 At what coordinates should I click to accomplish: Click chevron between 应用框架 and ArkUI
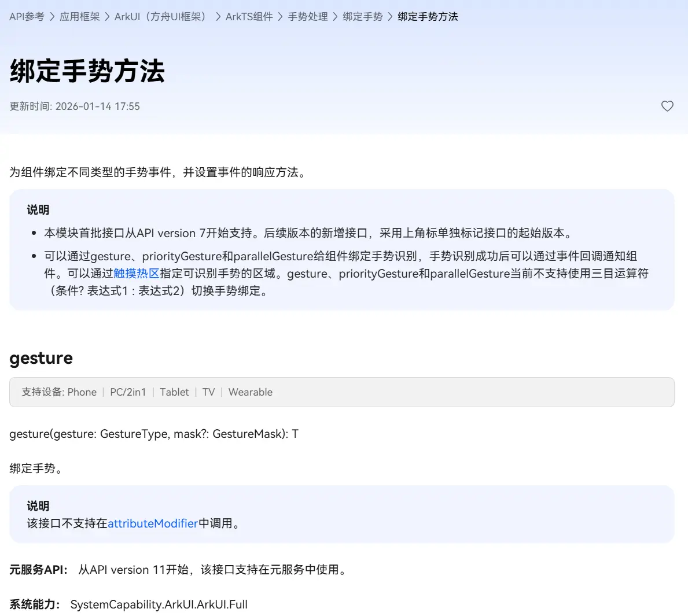coord(107,17)
